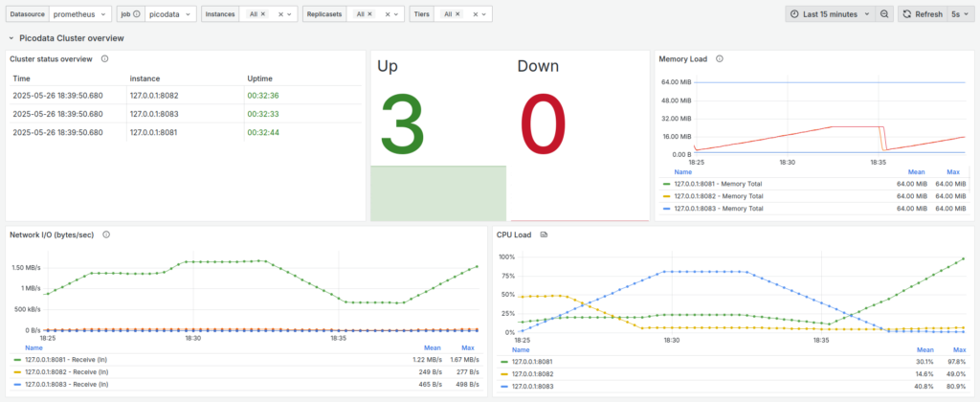Image resolution: width=980 pixels, height=402 pixels.
Task: Toggle 127.0.0.1:8082 Receive (in) legend series
Action: 67,371
